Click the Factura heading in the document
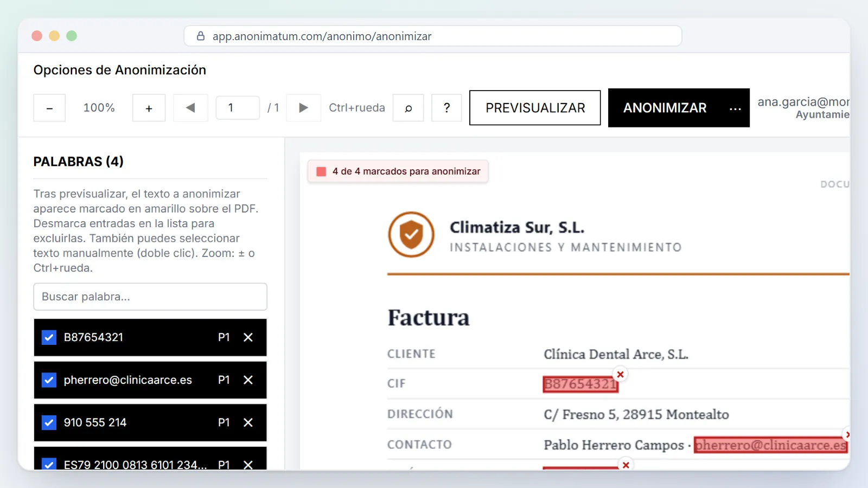 429,318
